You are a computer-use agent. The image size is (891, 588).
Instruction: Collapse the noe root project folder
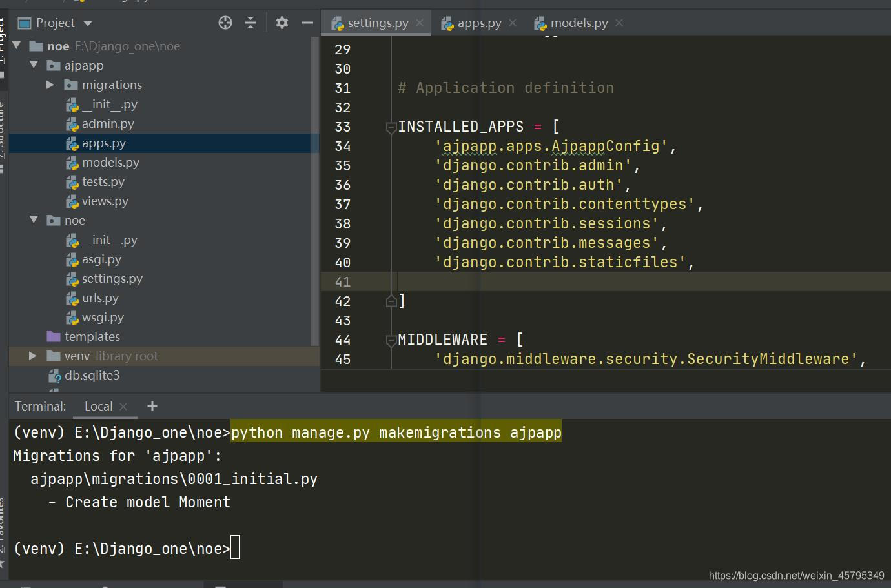17,46
